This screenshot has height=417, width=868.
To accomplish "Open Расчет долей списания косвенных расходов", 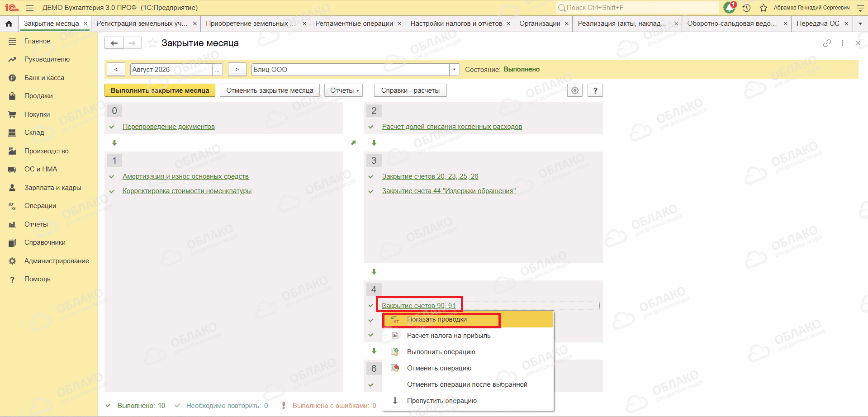I will (x=452, y=127).
